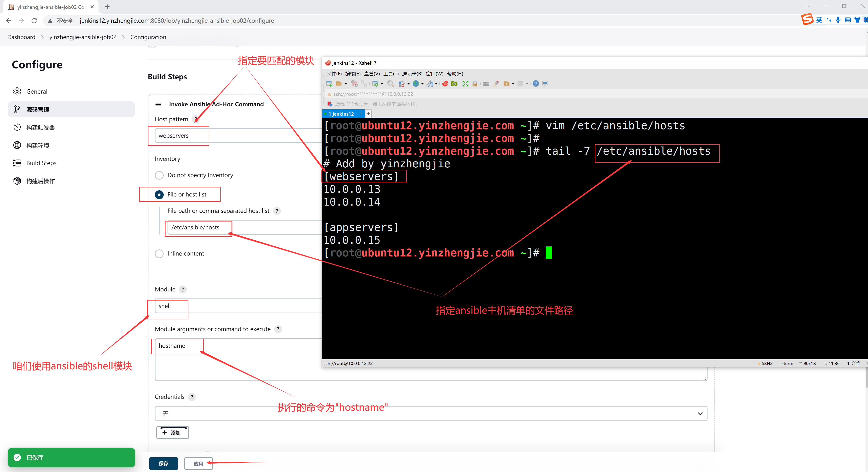Open the Xshell help question-mark icon
Viewport: 868px width, 472px height.
[x=535, y=84]
